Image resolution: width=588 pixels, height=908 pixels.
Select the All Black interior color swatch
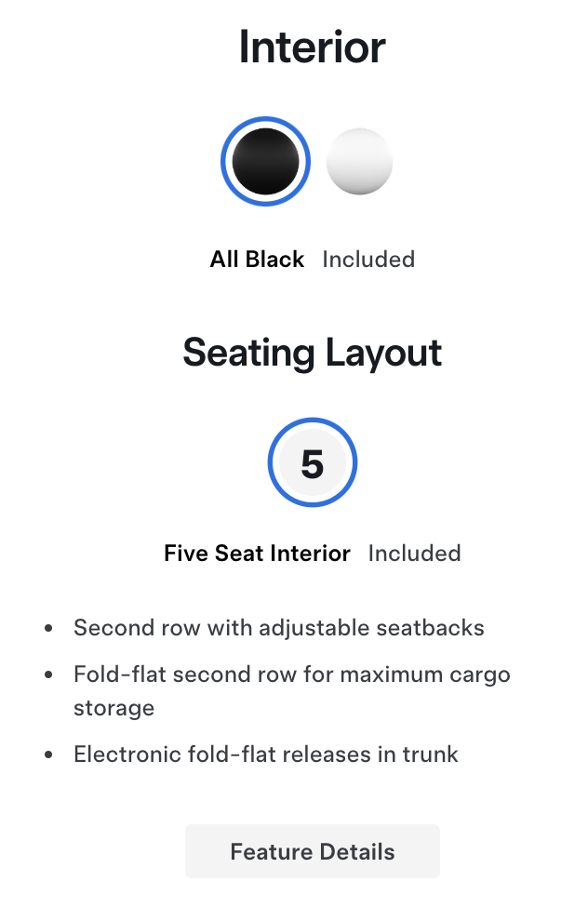click(x=265, y=162)
